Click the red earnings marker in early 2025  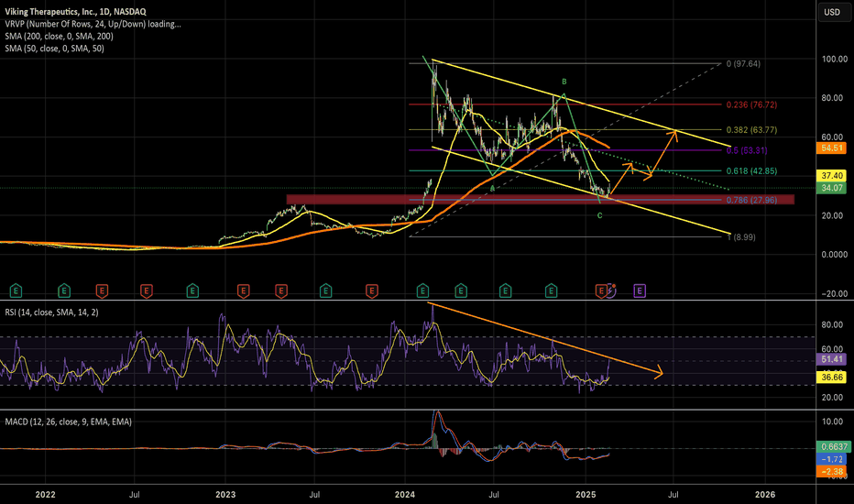(x=601, y=291)
